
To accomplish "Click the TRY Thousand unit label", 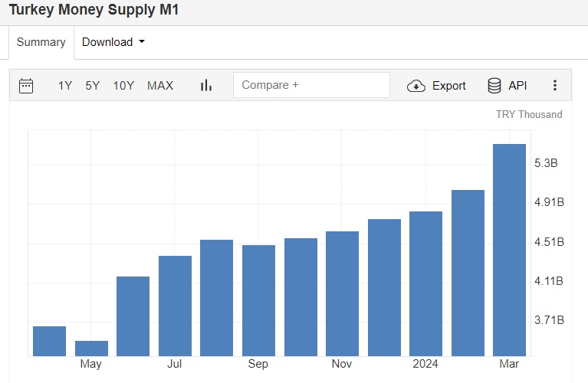I will click(x=529, y=114).
